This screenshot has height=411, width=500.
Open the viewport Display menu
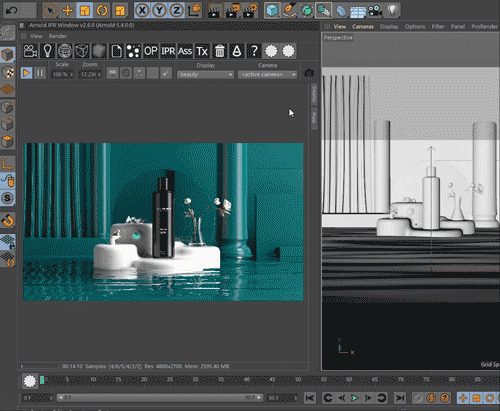389,27
